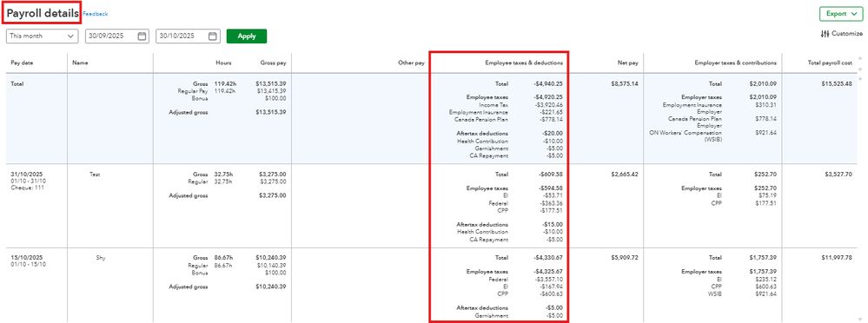
Task: Click the Employer Employment Insurance amount $310.31
Action: click(x=766, y=104)
